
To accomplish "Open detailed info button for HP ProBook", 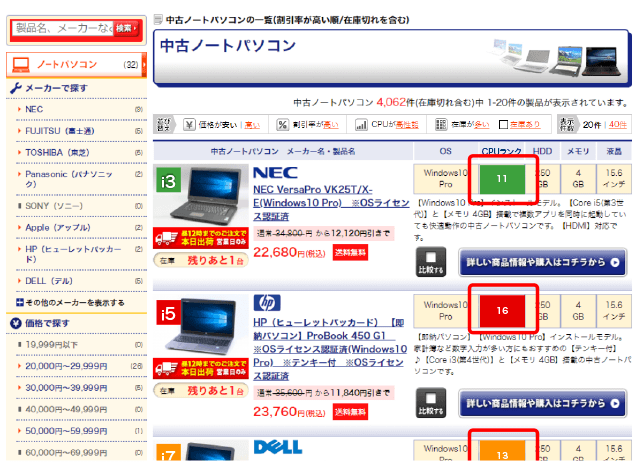I will click(542, 403).
